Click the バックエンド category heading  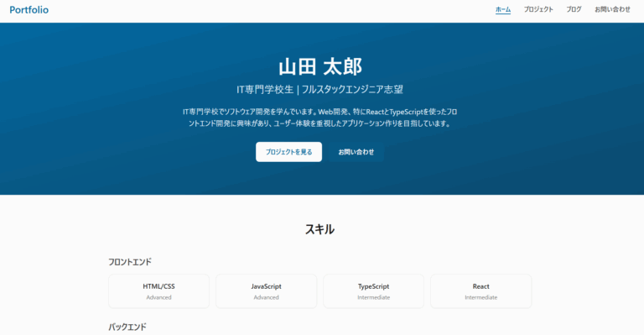[127, 327]
